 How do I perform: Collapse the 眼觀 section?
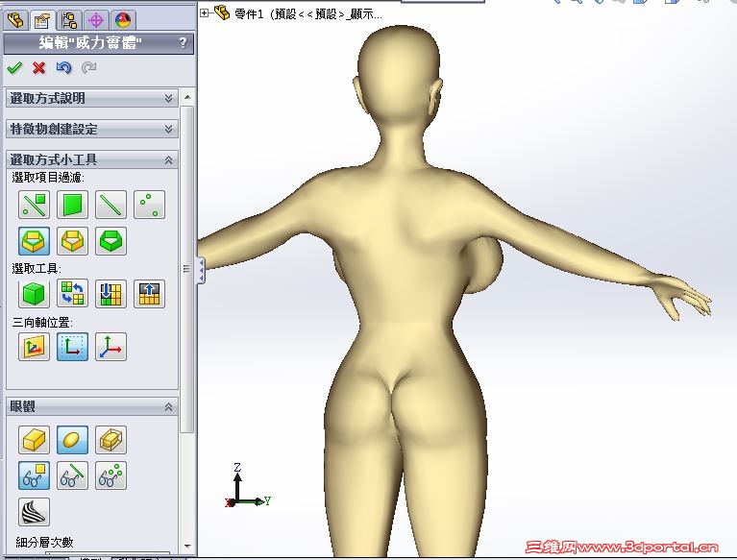[x=91, y=407]
